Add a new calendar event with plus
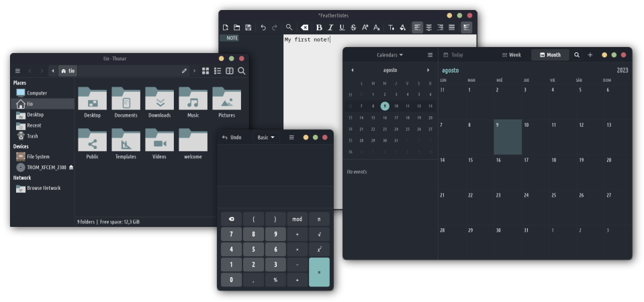This screenshot has width=644, height=302. tap(590, 55)
